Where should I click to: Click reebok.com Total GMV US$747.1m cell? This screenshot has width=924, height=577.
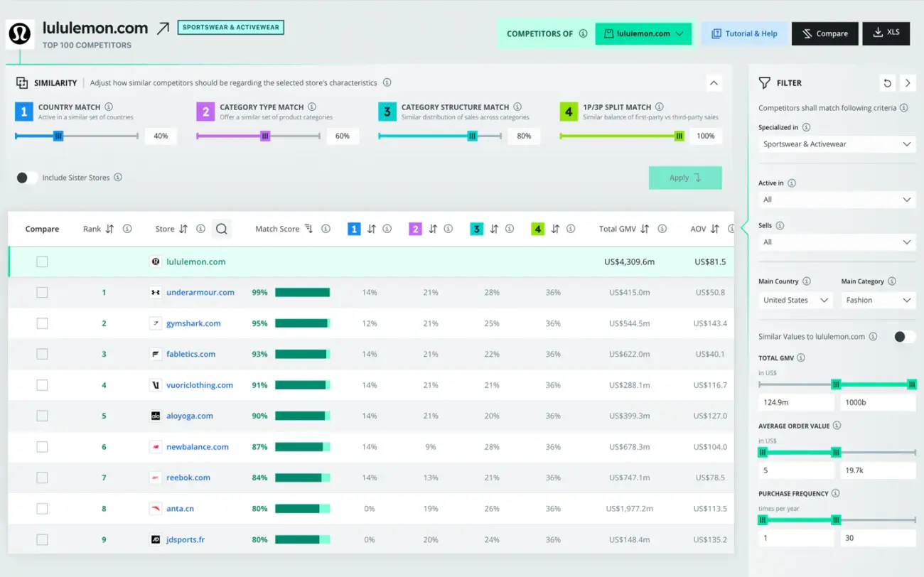(x=628, y=478)
